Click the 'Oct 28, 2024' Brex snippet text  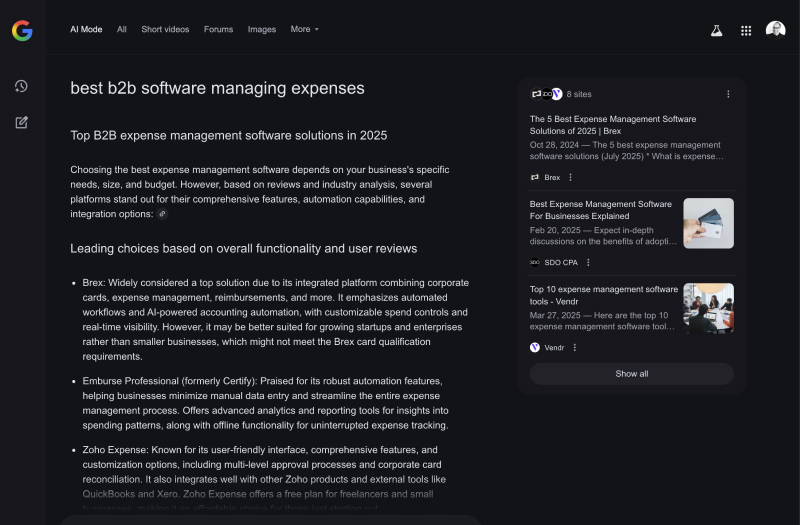627,151
